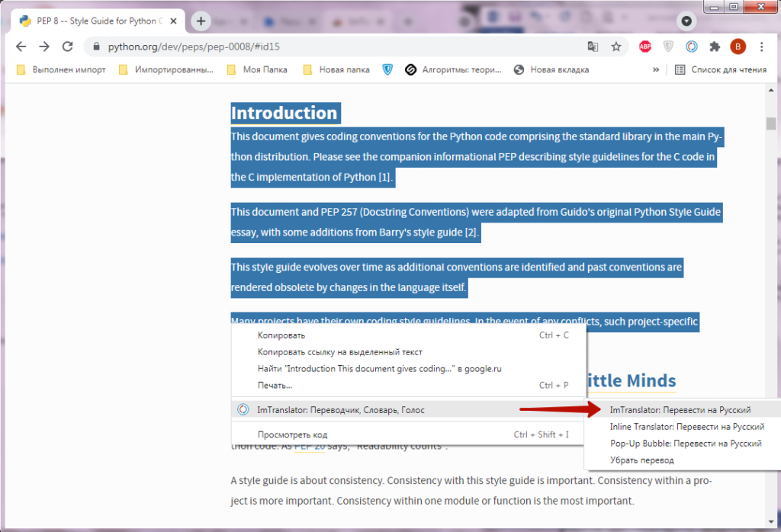Open a new tab with plus button
This screenshot has width=781, height=532.
click(201, 21)
